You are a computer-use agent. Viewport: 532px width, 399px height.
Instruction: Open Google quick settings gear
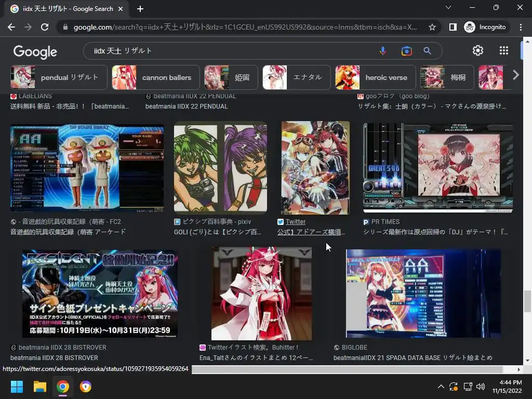(478, 50)
